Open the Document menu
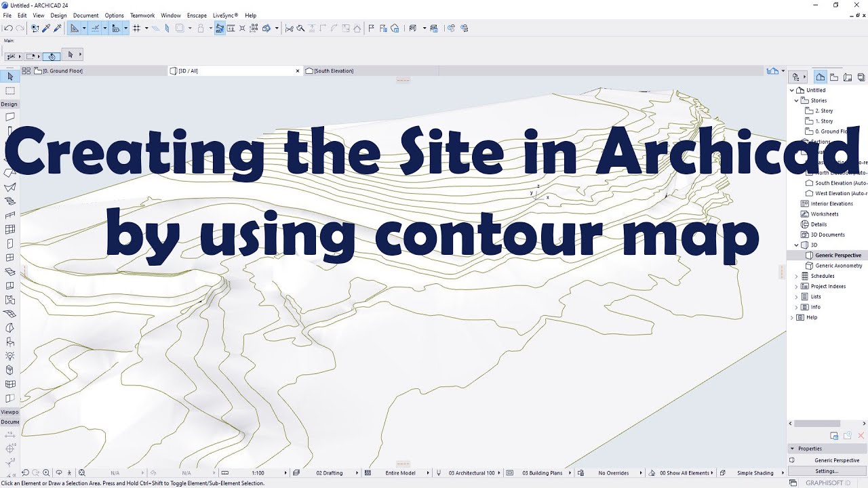Image resolution: width=868 pixels, height=488 pixels. click(85, 15)
